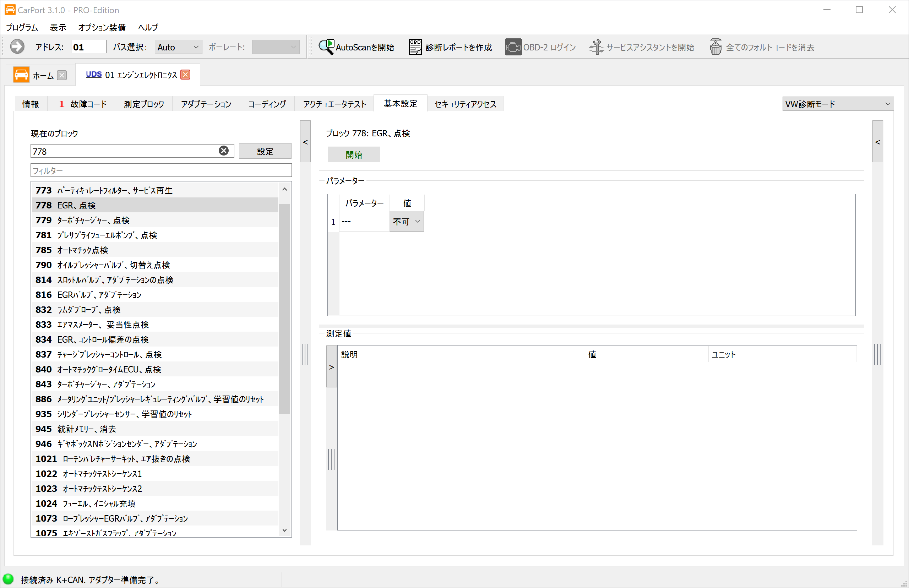Viewport: 909px width, 588px height.
Task: Select block 790 オイルプレッシャーバルブ、切替え点検
Action: click(x=155, y=265)
